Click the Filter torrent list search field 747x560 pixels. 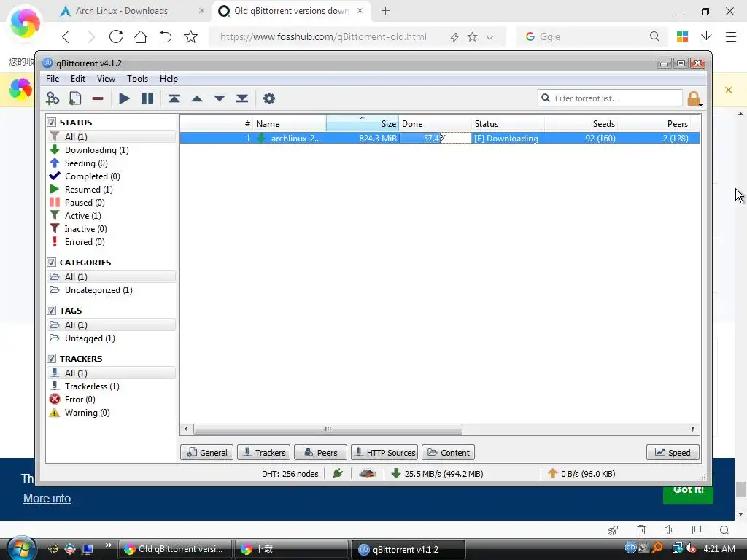610,98
